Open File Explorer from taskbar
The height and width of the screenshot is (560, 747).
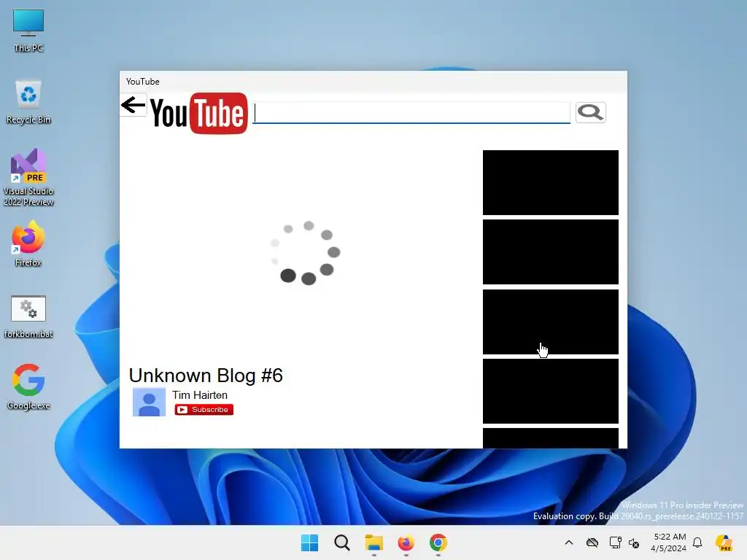pyautogui.click(x=374, y=542)
